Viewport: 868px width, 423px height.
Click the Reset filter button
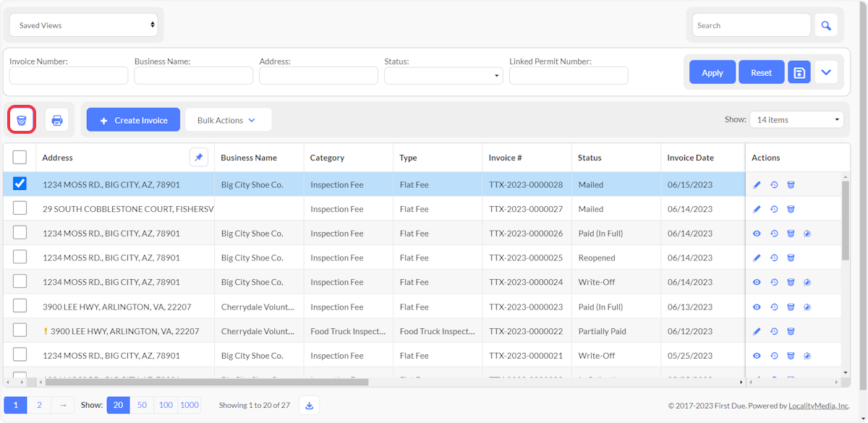tap(762, 72)
